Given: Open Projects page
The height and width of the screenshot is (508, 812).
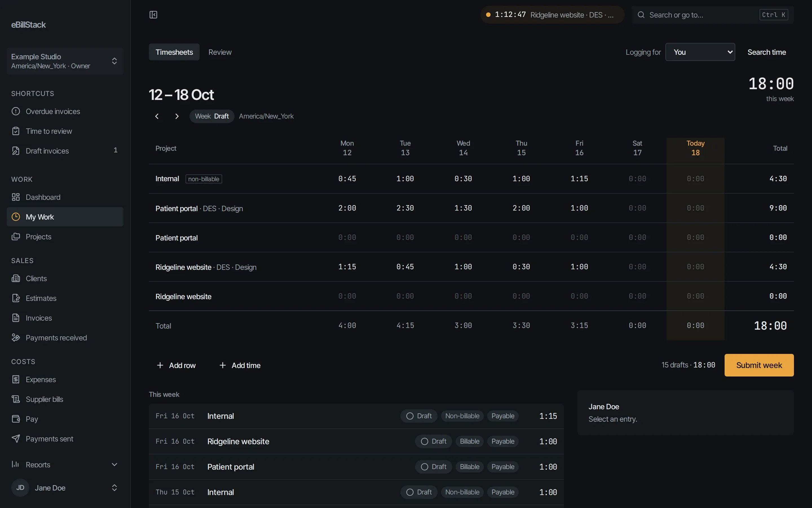Looking at the screenshot, I should pos(65,237).
